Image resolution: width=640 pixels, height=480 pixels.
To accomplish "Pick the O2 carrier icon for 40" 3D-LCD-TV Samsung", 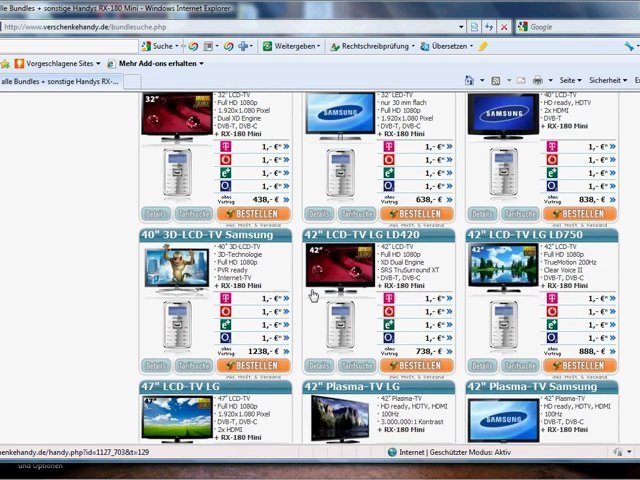I will (226, 337).
